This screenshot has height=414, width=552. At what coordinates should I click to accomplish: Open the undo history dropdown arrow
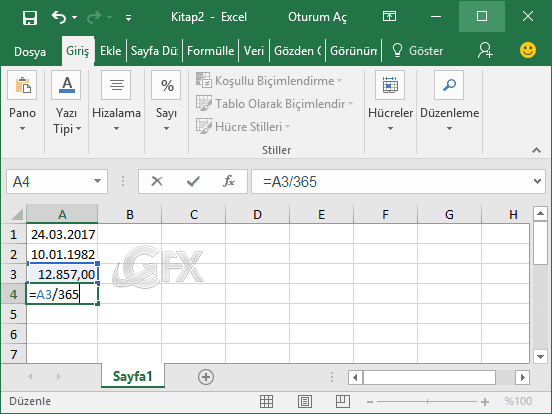(x=75, y=17)
